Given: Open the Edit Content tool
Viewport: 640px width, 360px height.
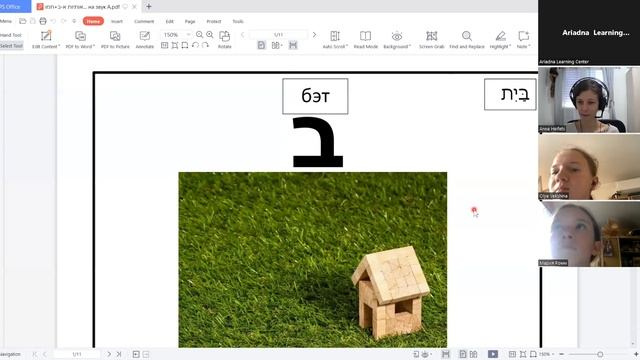Looking at the screenshot, I should point(46,39).
